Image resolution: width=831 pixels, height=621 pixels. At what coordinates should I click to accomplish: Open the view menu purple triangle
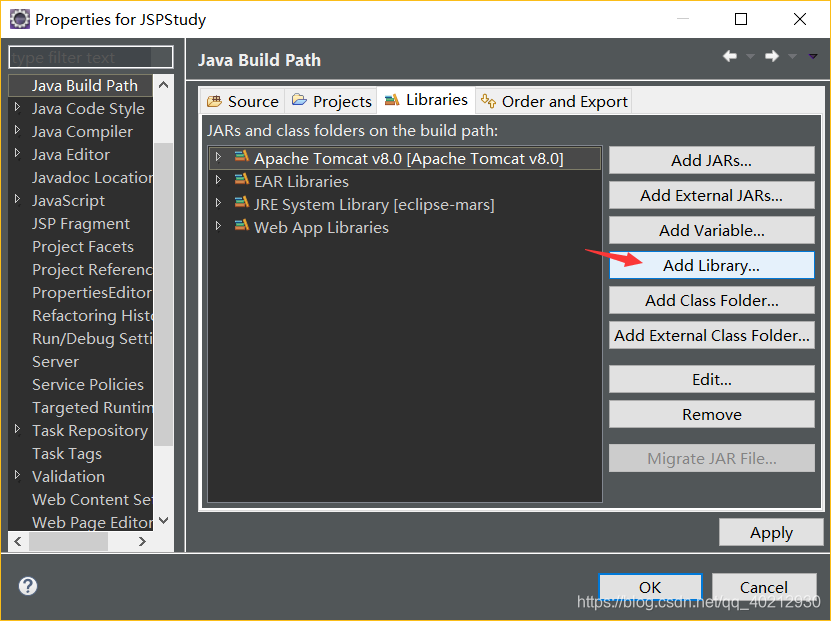[812, 56]
